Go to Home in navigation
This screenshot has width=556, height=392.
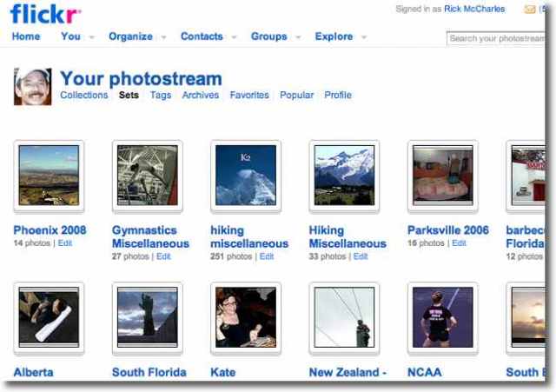pos(26,37)
